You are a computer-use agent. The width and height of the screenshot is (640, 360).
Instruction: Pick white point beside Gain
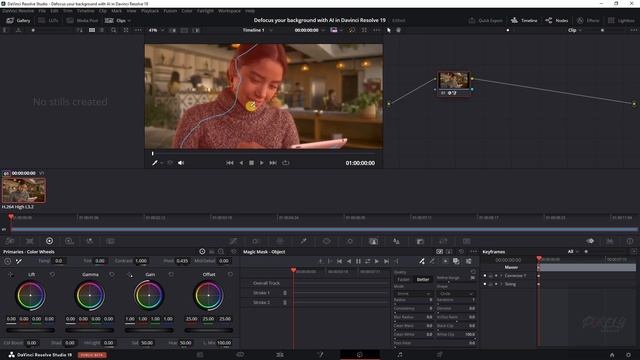click(130, 275)
